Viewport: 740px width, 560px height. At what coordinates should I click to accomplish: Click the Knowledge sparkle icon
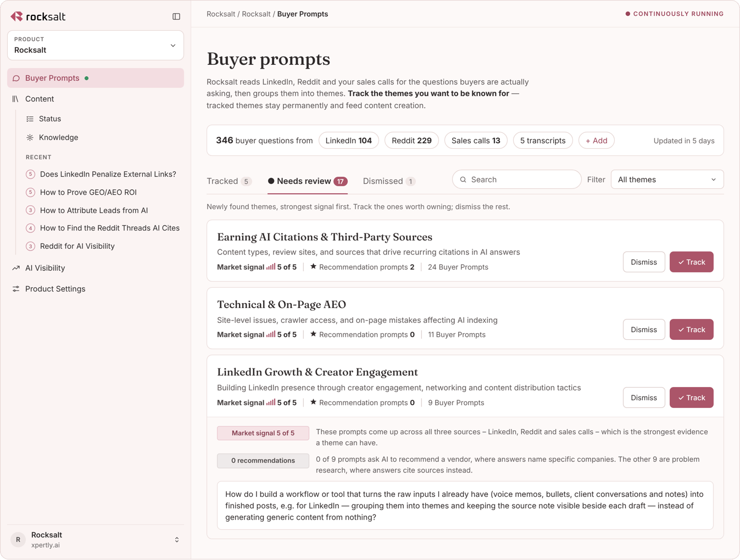pos(30,137)
